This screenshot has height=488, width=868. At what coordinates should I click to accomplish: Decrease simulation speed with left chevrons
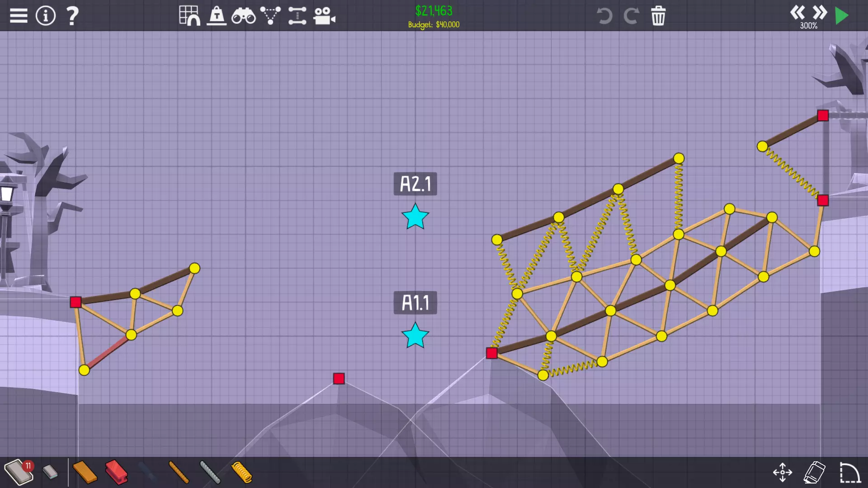[797, 12]
